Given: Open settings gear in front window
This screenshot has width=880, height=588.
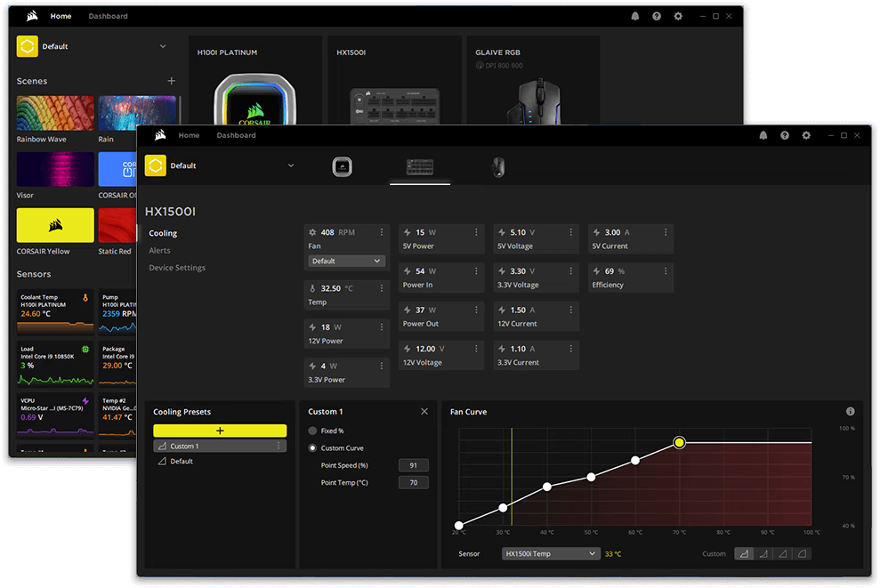Looking at the screenshot, I should [806, 136].
